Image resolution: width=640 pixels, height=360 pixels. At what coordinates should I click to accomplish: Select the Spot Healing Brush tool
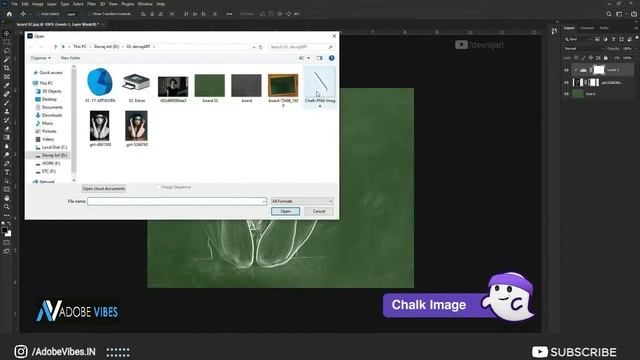[x=7, y=94]
